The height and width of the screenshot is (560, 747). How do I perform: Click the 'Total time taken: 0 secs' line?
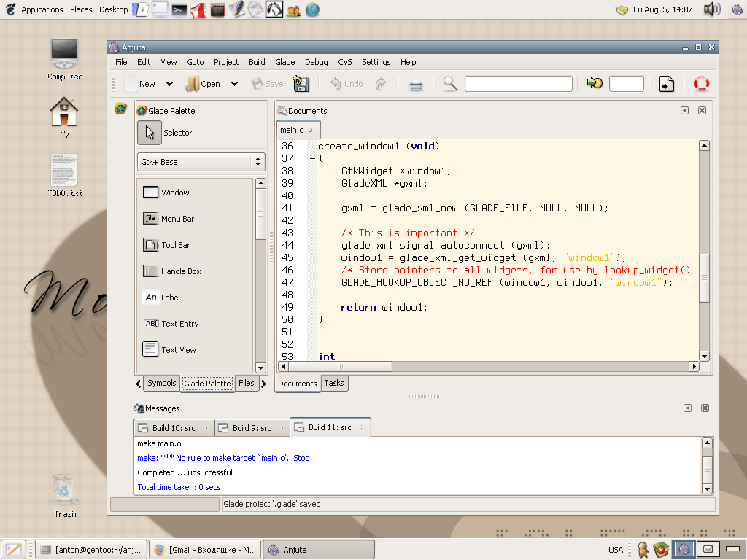pos(179,487)
